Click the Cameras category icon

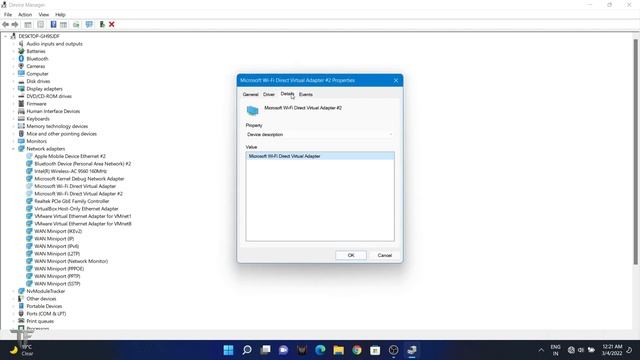tap(21, 66)
